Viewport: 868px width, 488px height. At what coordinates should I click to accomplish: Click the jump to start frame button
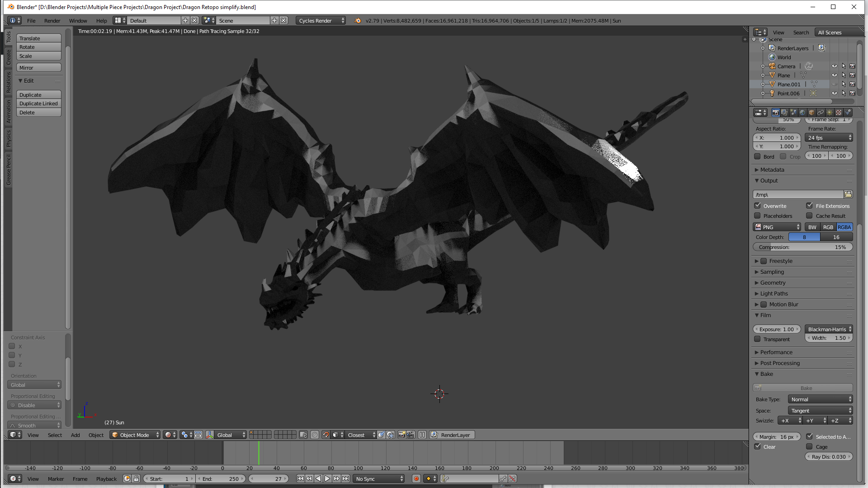[300, 479]
